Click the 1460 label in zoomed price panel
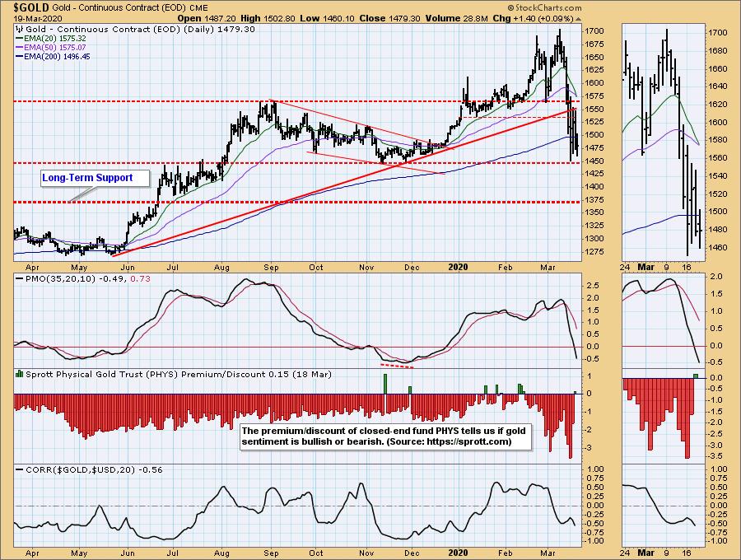The width and height of the screenshot is (741, 560). [x=716, y=247]
